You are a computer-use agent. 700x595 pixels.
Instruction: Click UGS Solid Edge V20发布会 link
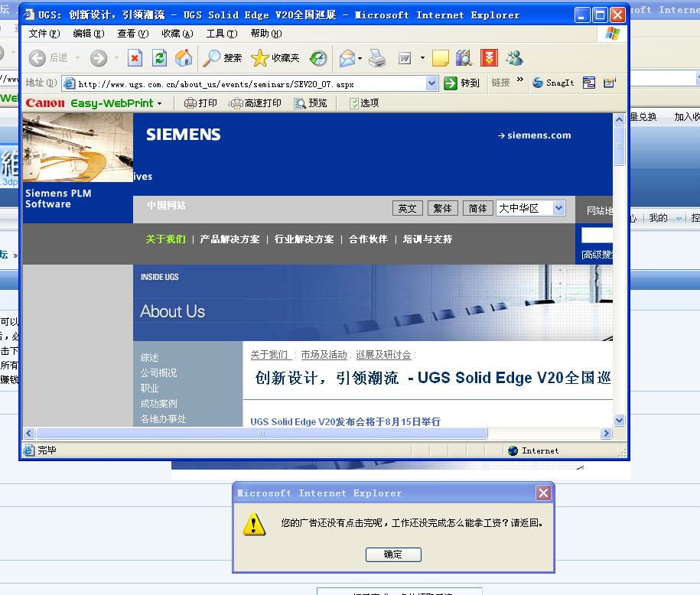[345, 422]
